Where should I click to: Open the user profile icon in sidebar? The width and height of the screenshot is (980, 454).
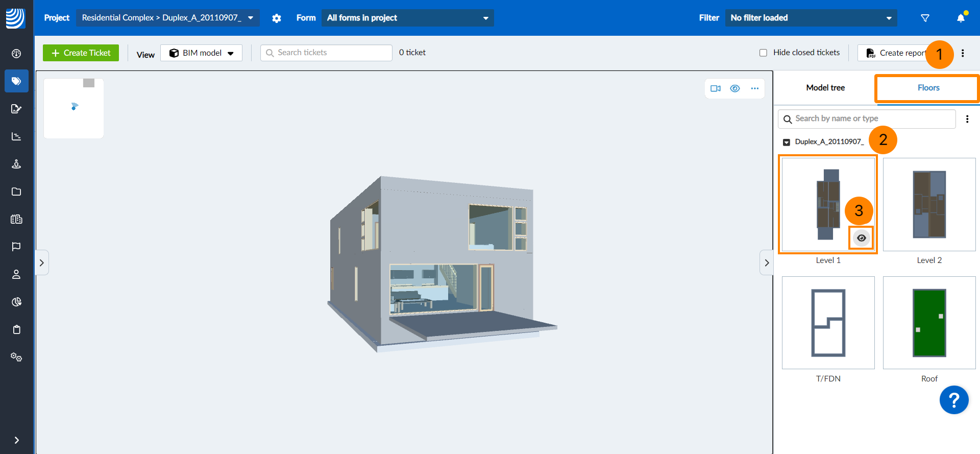(x=16, y=274)
